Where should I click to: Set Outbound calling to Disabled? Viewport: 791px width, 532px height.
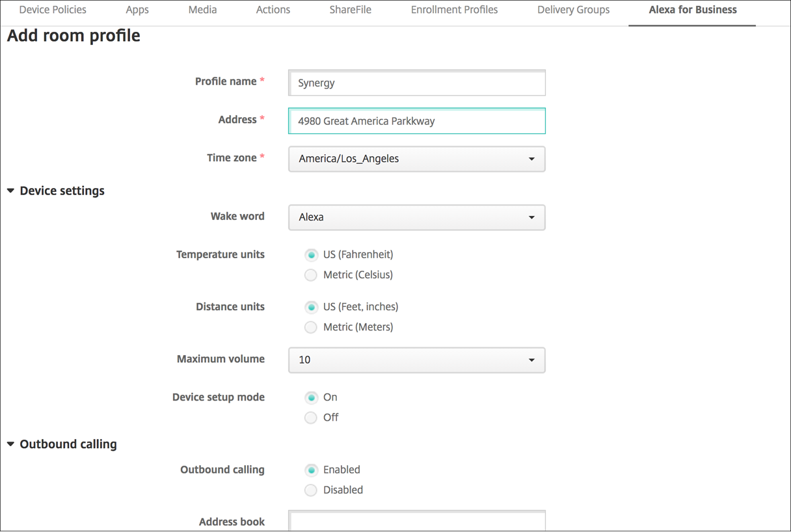311,490
